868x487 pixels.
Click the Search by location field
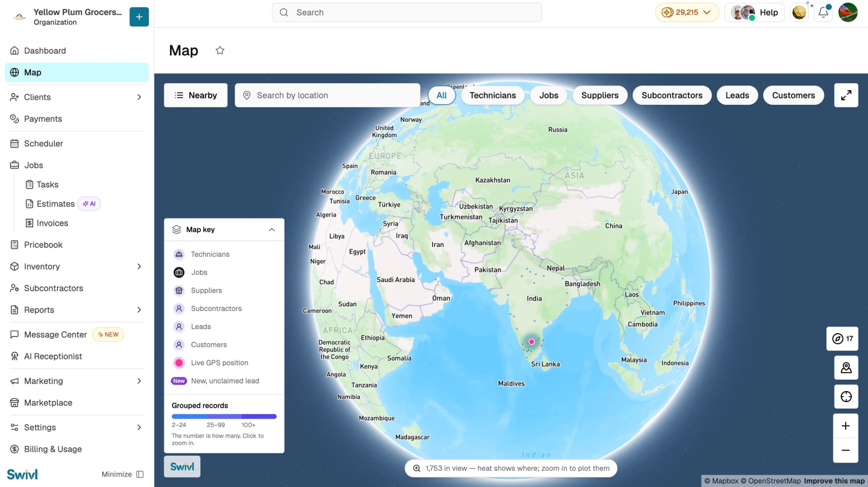click(x=327, y=95)
